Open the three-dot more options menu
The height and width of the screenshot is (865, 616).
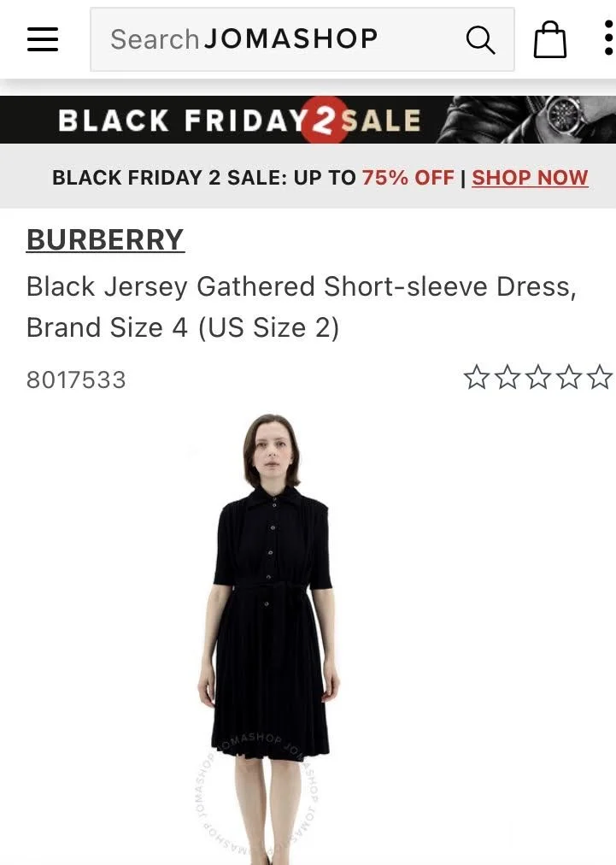[608, 38]
